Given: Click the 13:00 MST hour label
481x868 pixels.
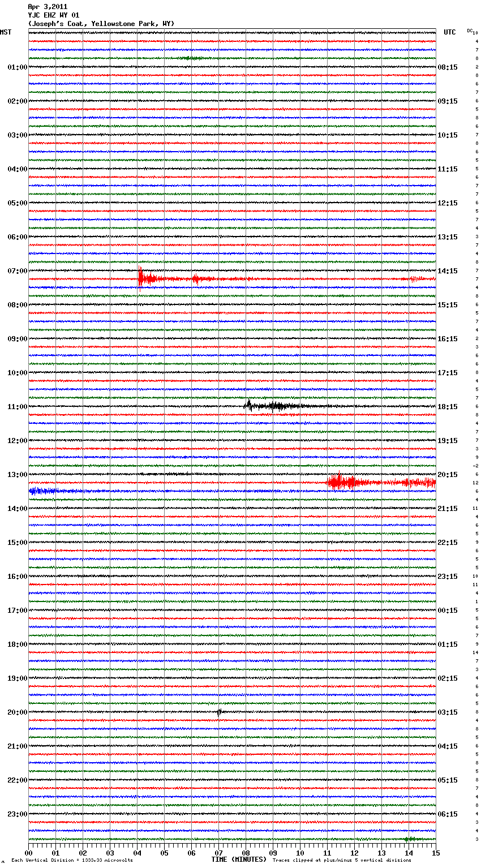Looking at the screenshot, I should click(x=17, y=475).
